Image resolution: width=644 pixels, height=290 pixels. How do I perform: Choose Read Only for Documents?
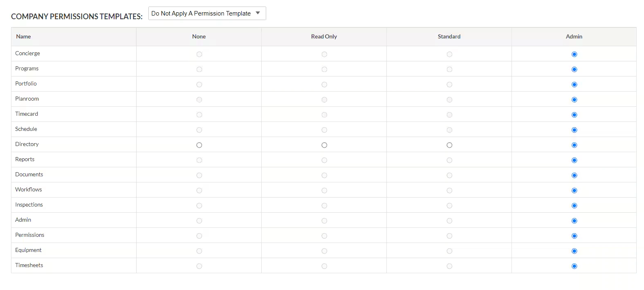pyautogui.click(x=324, y=175)
